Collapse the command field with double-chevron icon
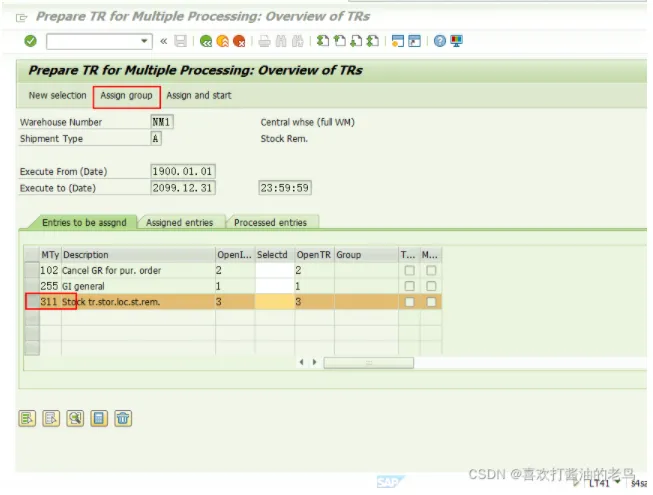Viewport: 653px width, 495px height. pos(164,41)
